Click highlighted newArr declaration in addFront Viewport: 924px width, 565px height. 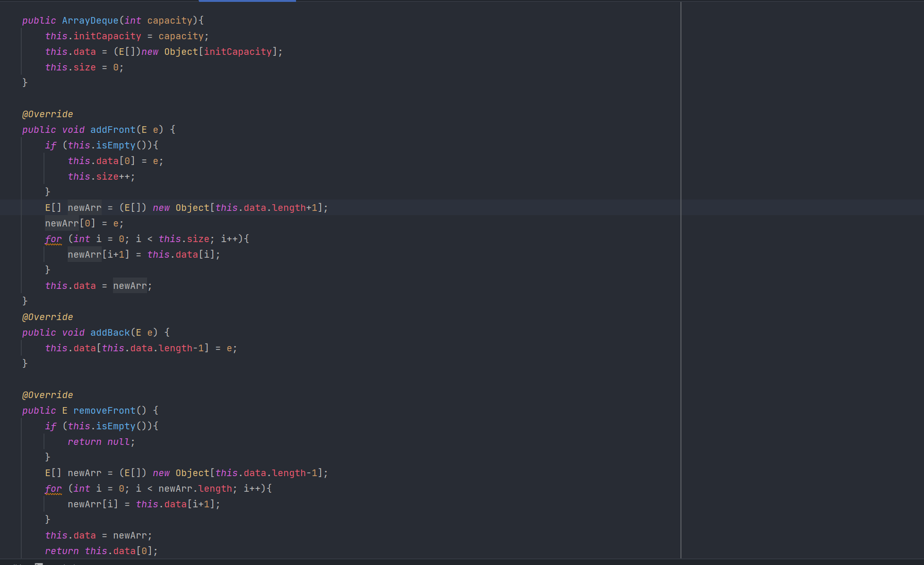(x=84, y=208)
